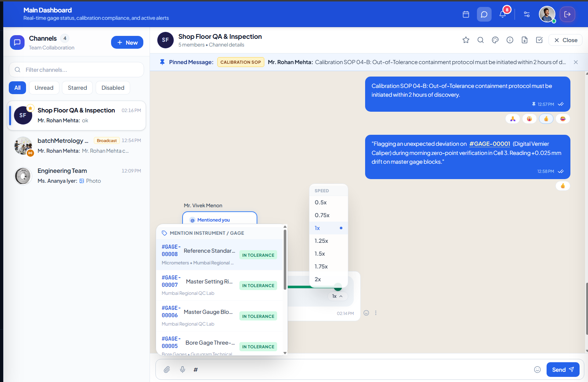The image size is (588, 382).
Task: Switch to the Disabled filter tab
Action: click(113, 88)
